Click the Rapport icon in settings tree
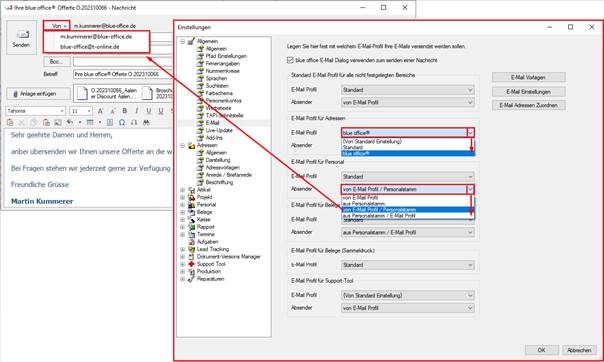The height and width of the screenshot is (362, 604). (x=191, y=227)
